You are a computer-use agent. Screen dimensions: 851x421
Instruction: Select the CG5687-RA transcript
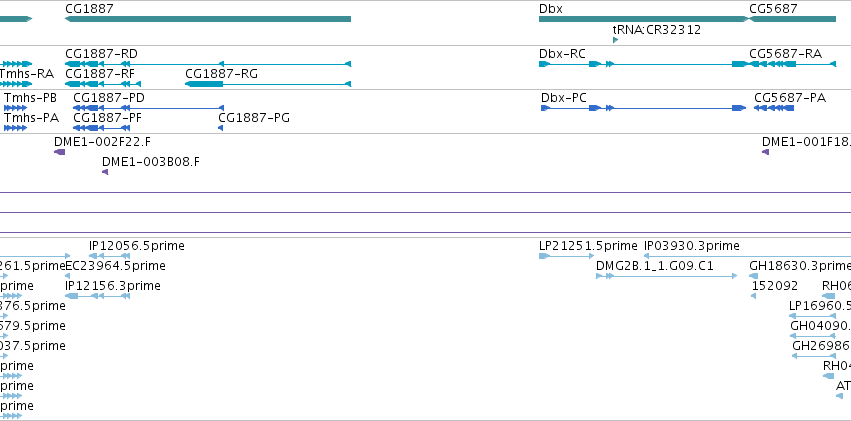coord(792,64)
